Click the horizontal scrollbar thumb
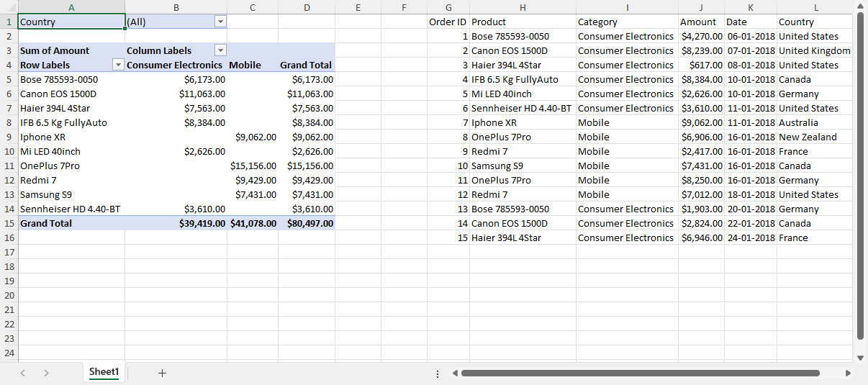868x385 pixels. coord(641,373)
